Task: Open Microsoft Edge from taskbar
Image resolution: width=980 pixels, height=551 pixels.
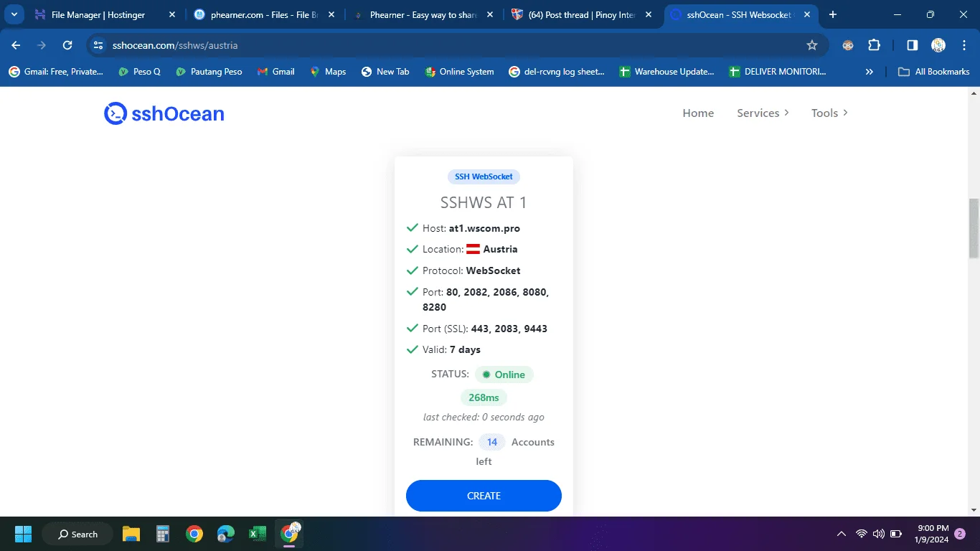Action: click(x=226, y=534)
